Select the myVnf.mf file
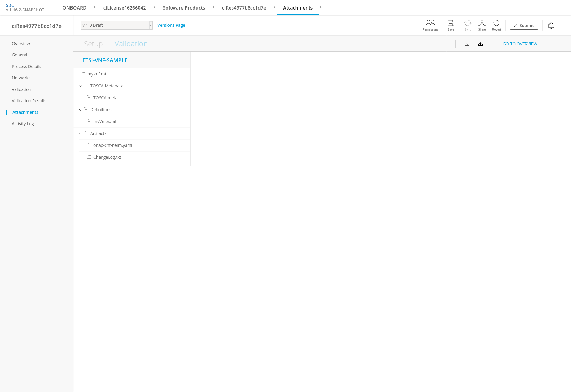 (97, 74)
